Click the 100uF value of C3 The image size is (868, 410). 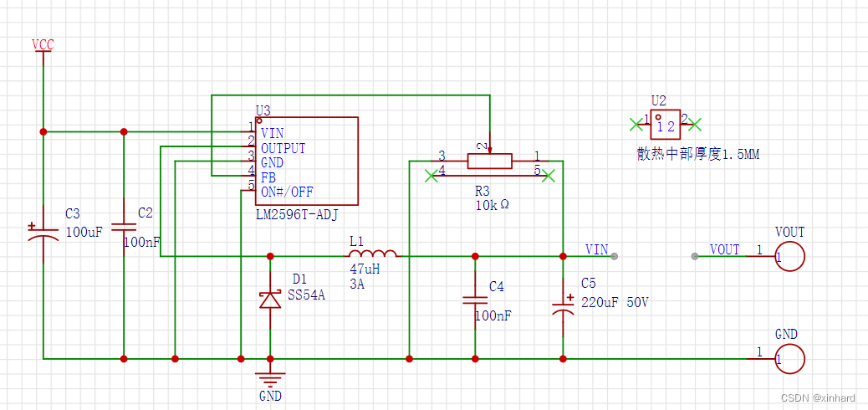click(x=84, y=232)
